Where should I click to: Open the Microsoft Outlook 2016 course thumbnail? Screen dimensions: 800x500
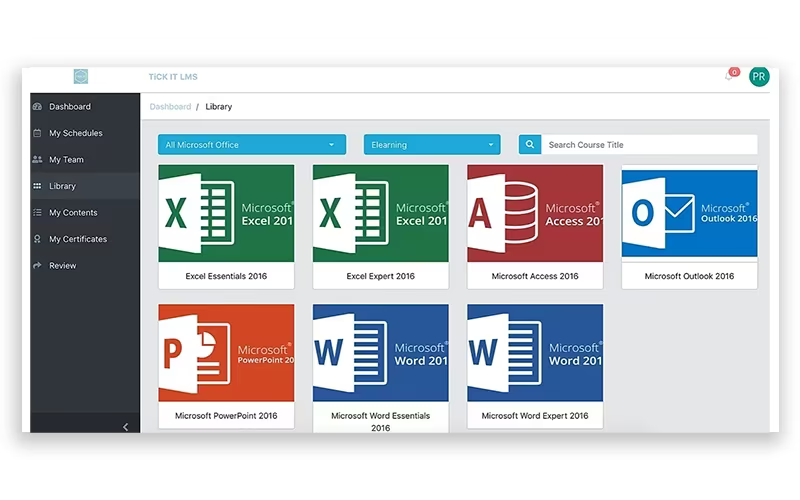click(x=689, y=213)
